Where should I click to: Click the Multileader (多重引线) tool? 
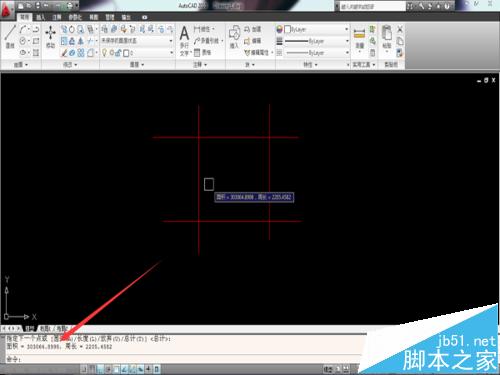tap(207, 41)
